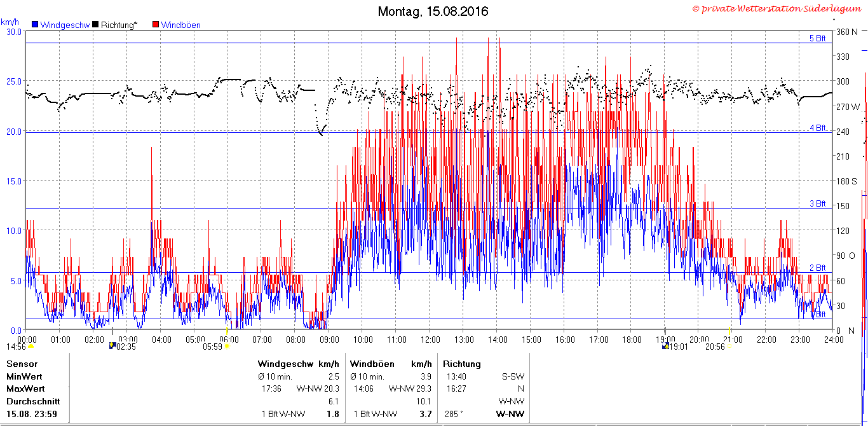
Task: Click the chart title Montag, 15.08.2016
Action: pos(433,11)
